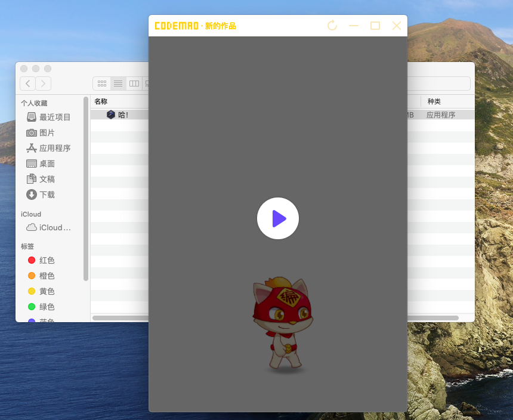
Task: Click the 哈! app icon in Finder list
Action: 111,115
